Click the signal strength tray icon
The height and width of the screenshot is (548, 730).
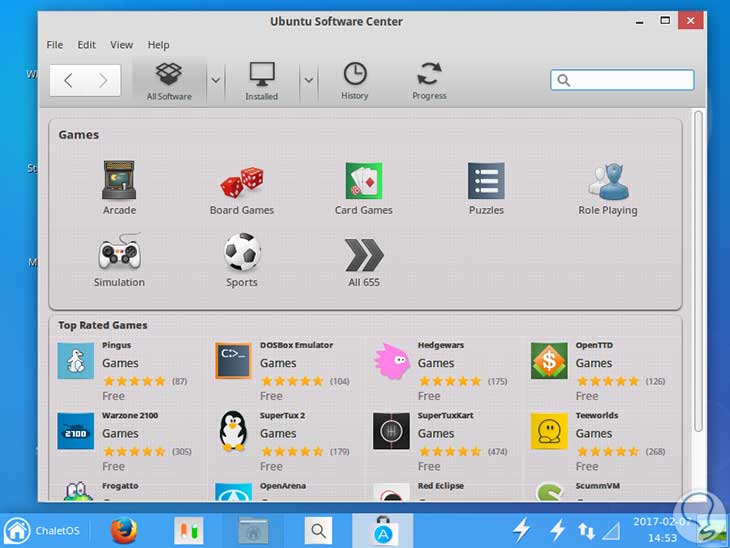611,531
